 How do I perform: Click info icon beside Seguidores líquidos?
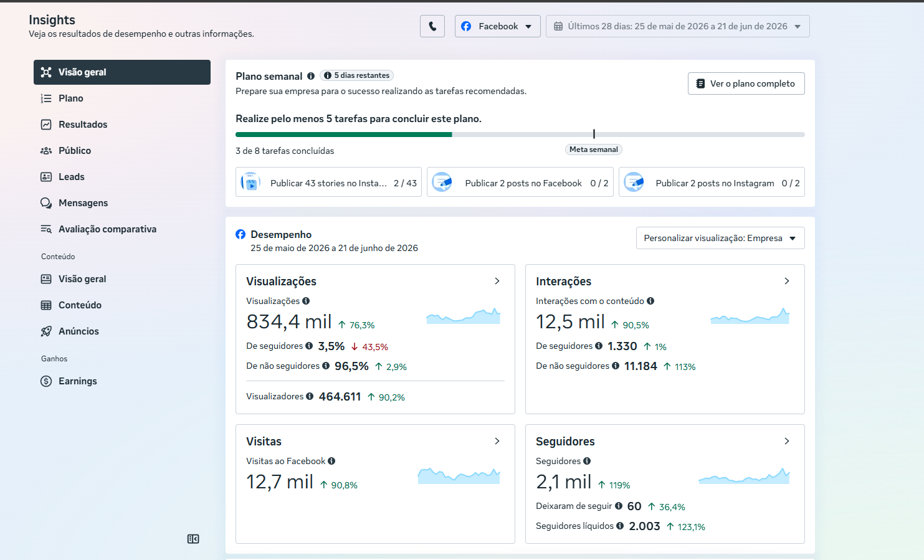tap(620, 526)
